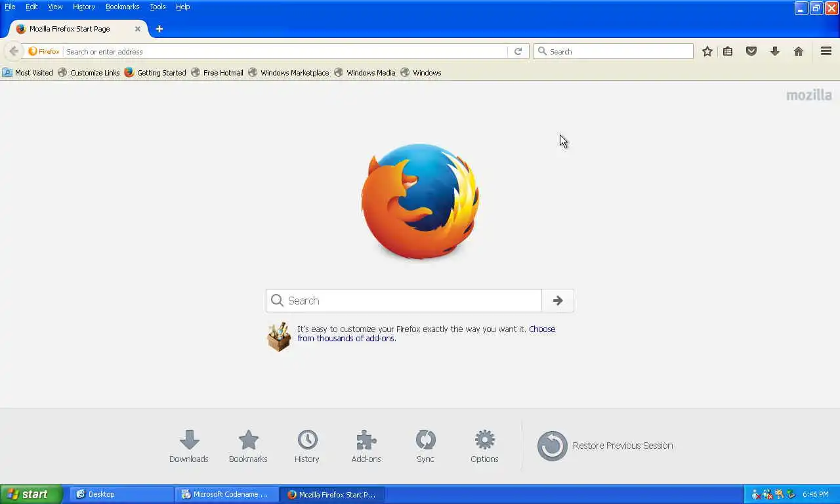Open a new tab with plus button
Viewport: 840px width, 504px height.
tap(159, 29)
